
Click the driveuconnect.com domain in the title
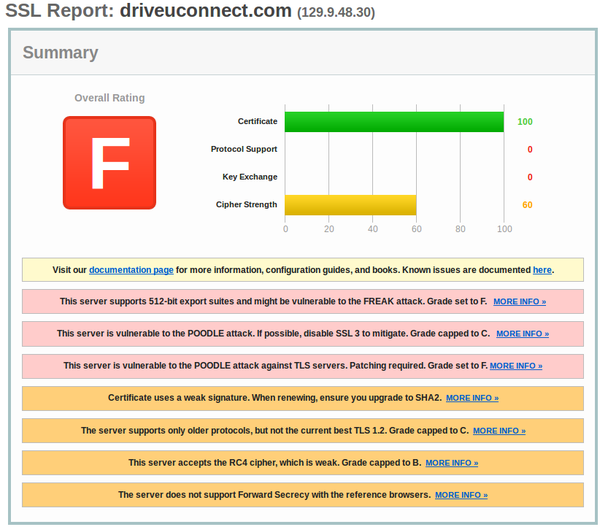206,10
